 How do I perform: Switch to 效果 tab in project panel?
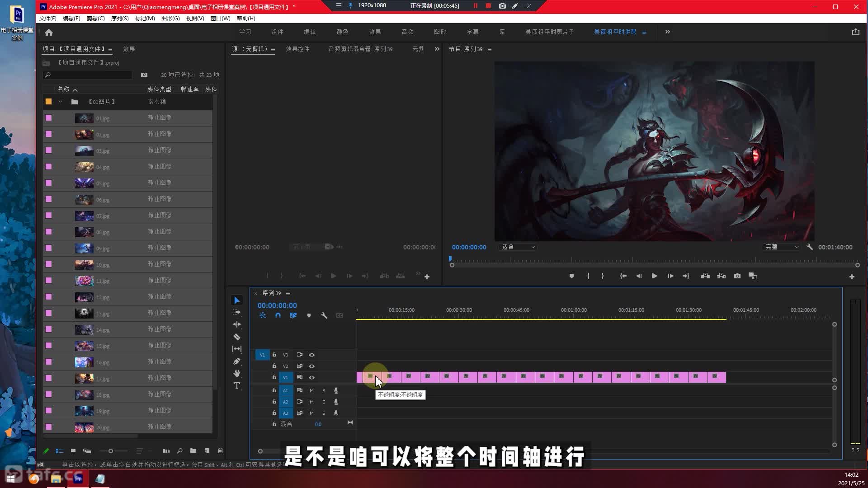pos(129,49)
